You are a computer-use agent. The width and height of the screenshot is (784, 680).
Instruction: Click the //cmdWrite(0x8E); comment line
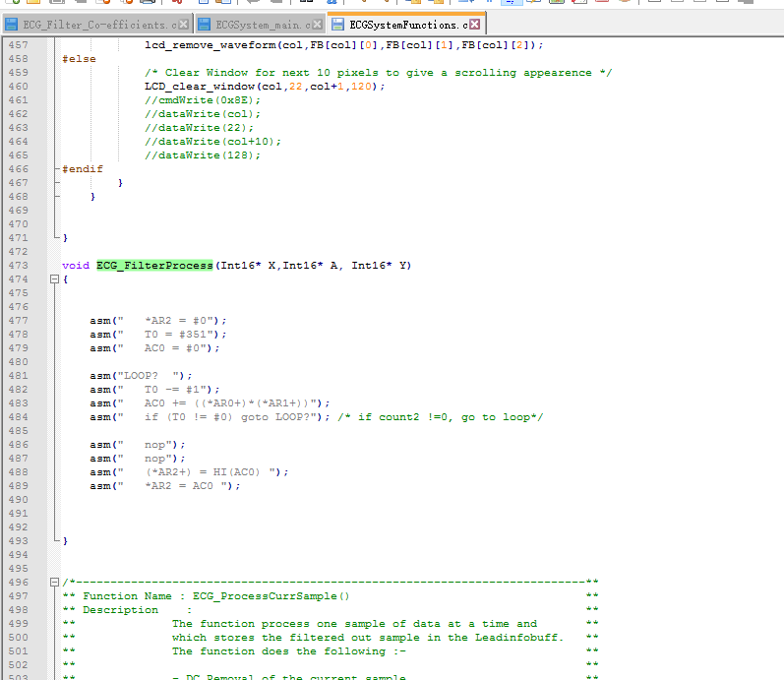(203, 100)
